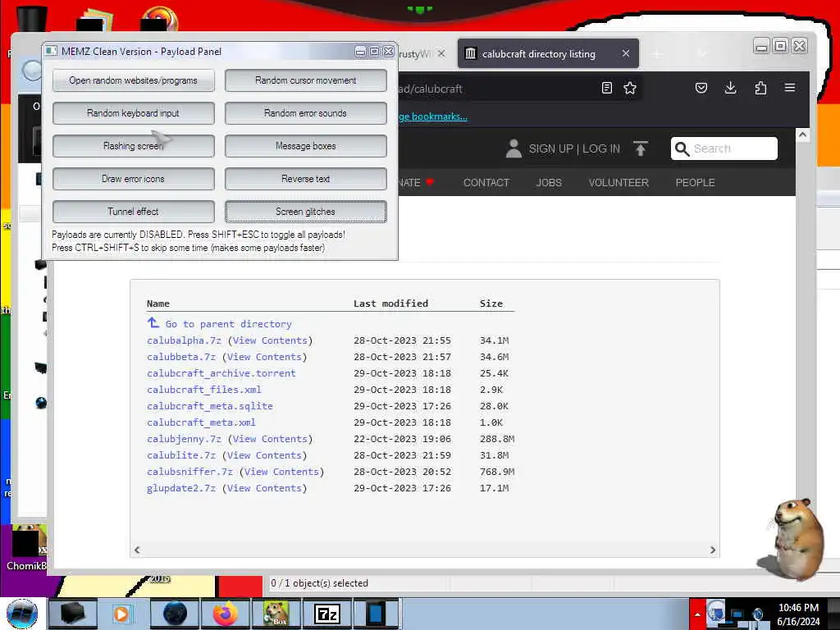Open Firefox hamburger application menu
The height and width of the screenshot is (630, 840).
click(790, 87)
